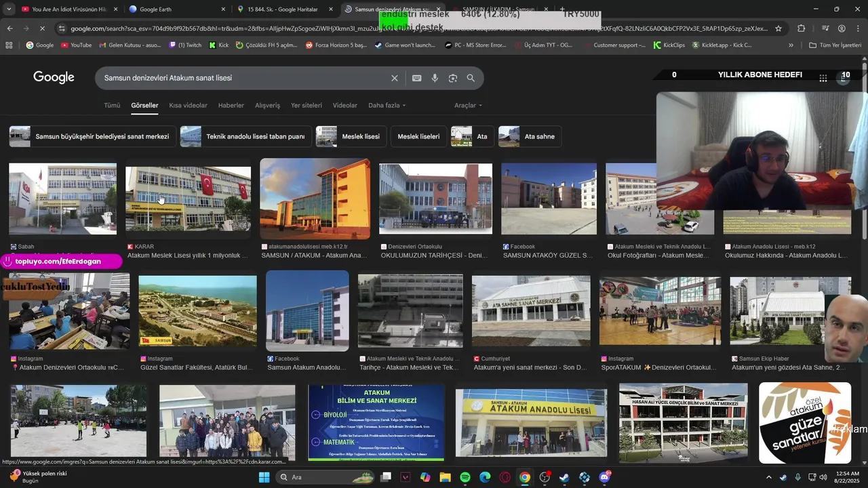Open volume control in system tray
The width and height of the screenshot is (868, 488).
pyautogui.click(x=823, y=477)
